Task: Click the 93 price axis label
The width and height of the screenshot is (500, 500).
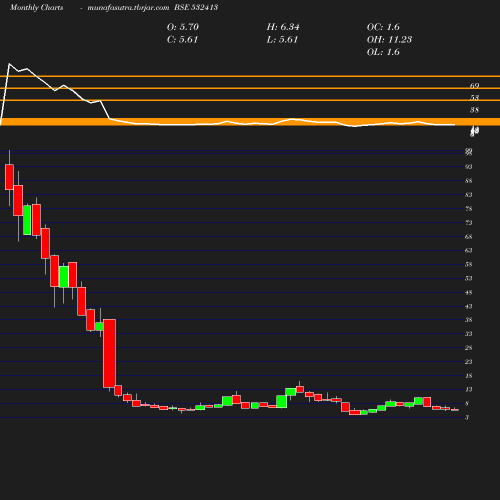Action: click(469, 167)
